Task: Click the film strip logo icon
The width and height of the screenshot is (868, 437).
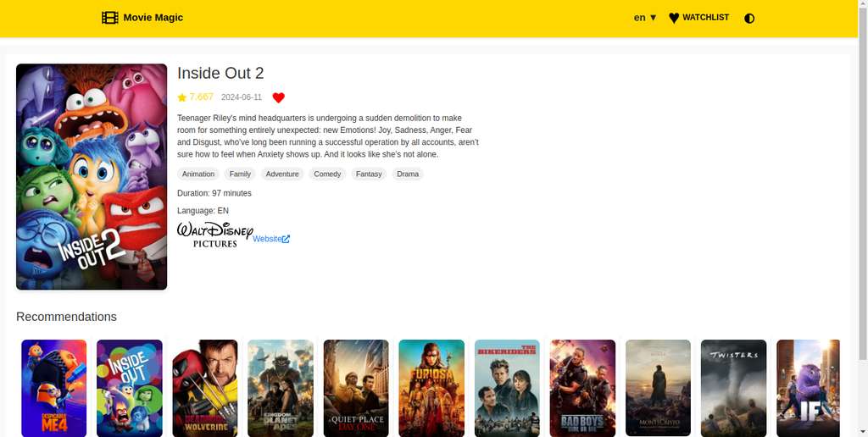Action: point(110,18)
